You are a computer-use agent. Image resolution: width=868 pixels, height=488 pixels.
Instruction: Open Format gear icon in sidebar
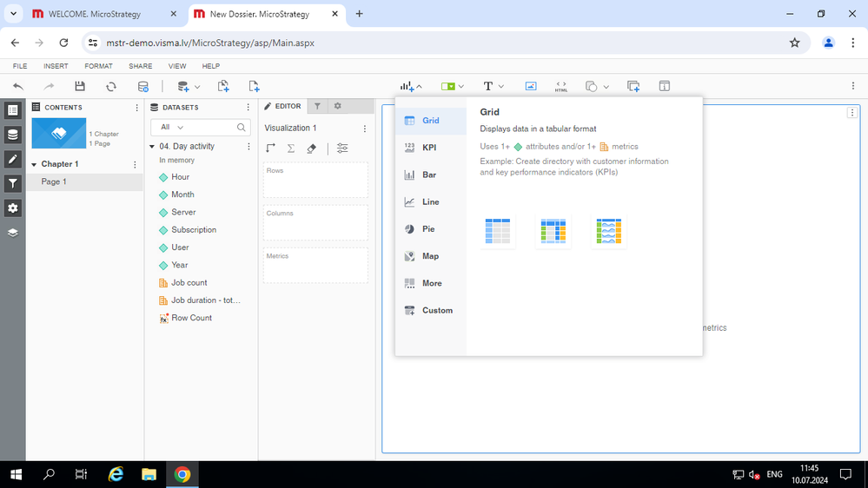[13, 208]
